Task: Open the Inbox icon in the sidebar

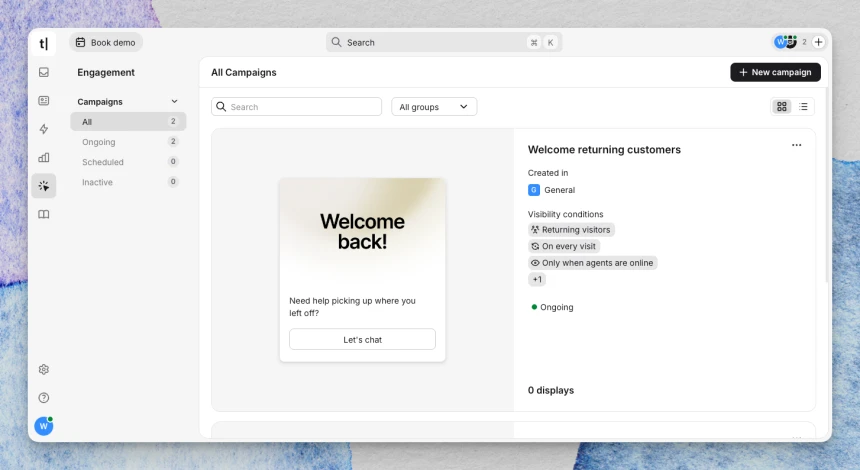Action: [x=44, y=72]
